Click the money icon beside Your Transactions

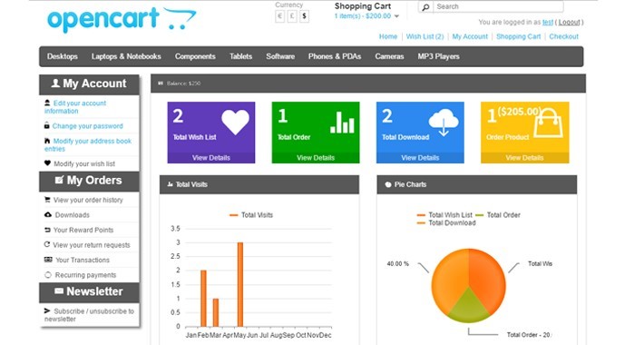pyautogui.click(x=48, y=260)
